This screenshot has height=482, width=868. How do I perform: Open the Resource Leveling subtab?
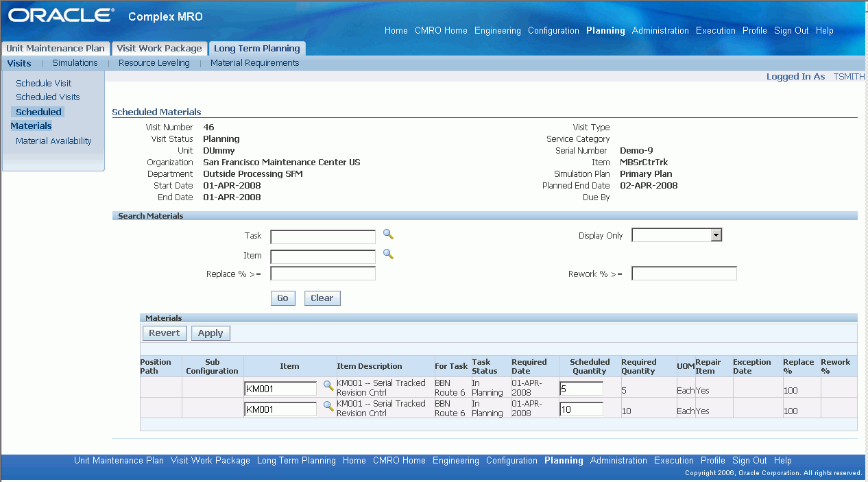(x=154, y=63)
